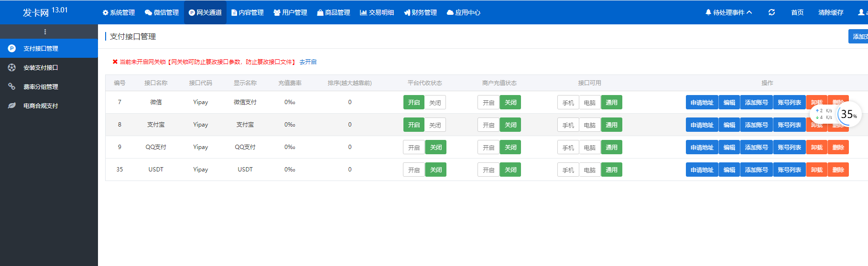
Task: Click 删除 button for USDT row
Action: pos(838,170)
